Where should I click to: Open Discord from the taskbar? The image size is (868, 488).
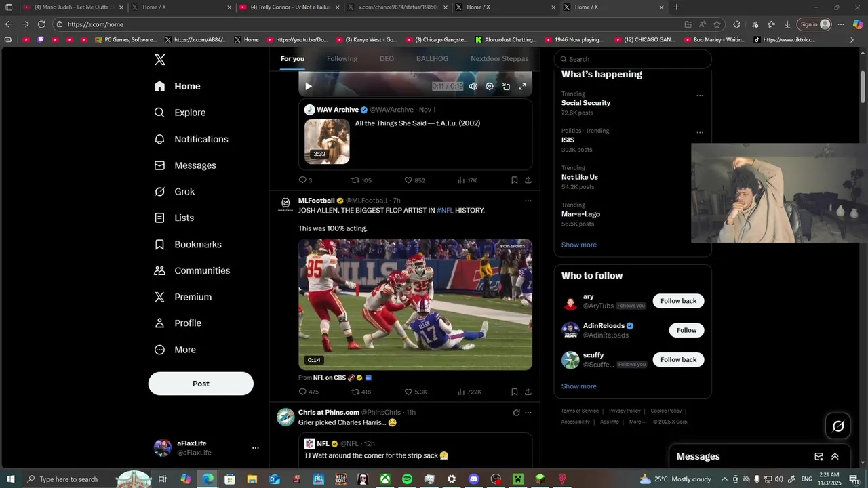coord(473,479)
